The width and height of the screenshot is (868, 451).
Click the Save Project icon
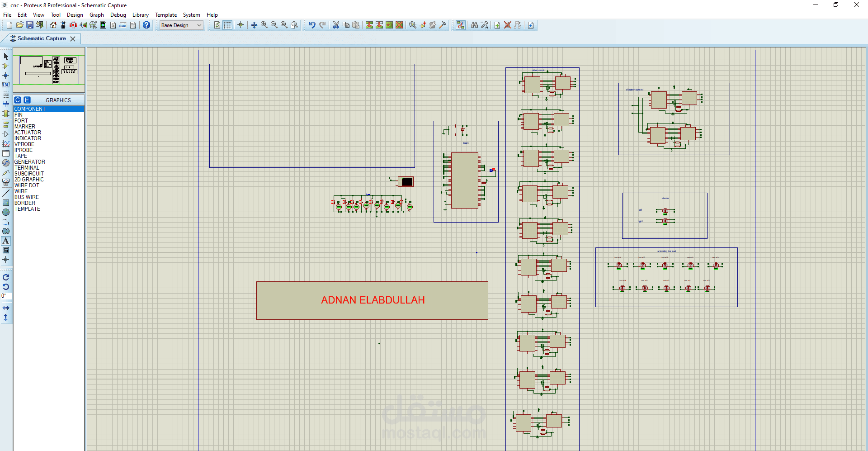30,25
